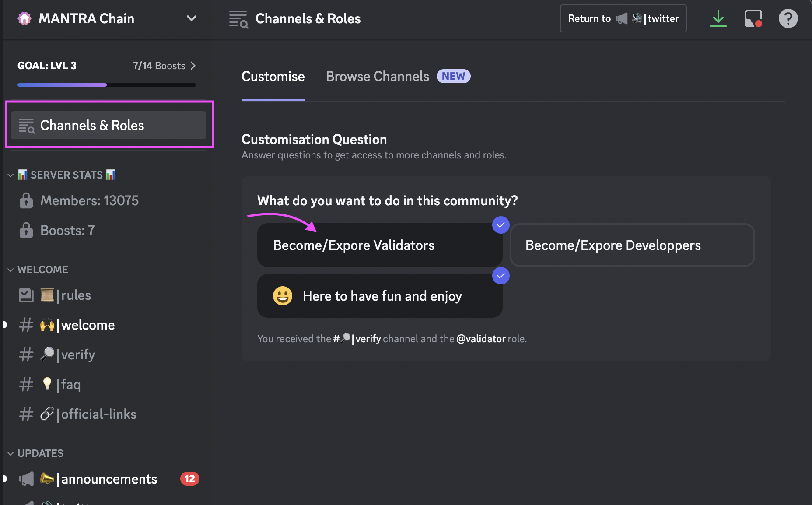Open the verify channel link in confirmation text
The image size is (812, 505).
357,339
